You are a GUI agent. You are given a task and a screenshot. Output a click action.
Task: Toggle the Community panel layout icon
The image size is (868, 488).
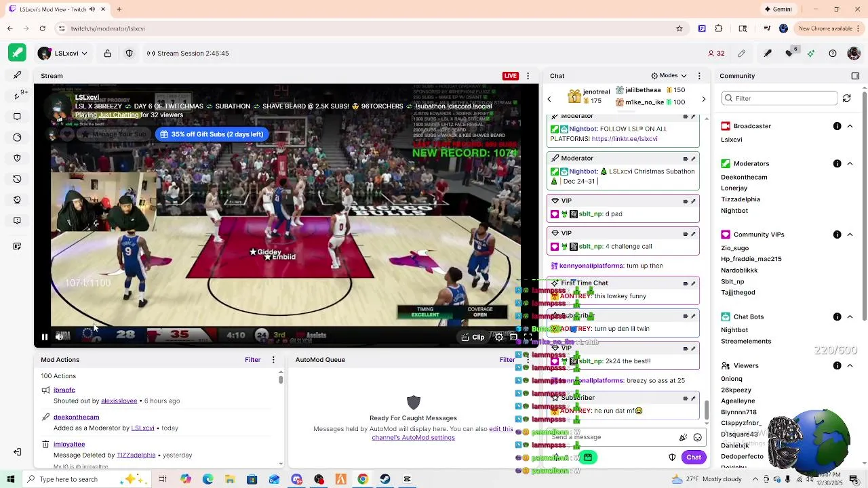pyautogui.click(x=855, y=76)
